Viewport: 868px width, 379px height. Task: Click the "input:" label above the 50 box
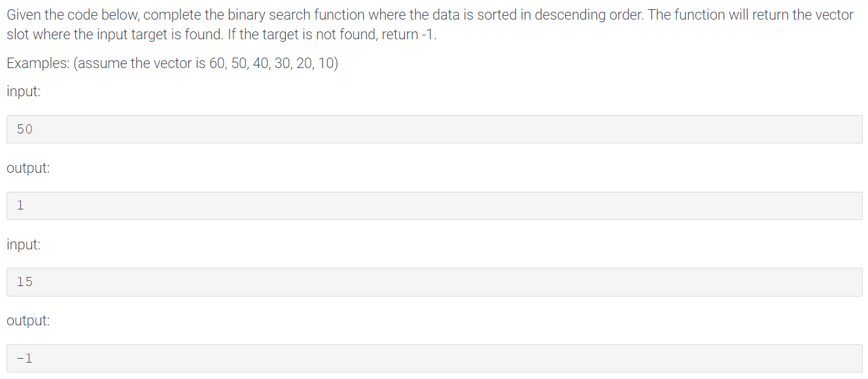click(x=24, y=92)
